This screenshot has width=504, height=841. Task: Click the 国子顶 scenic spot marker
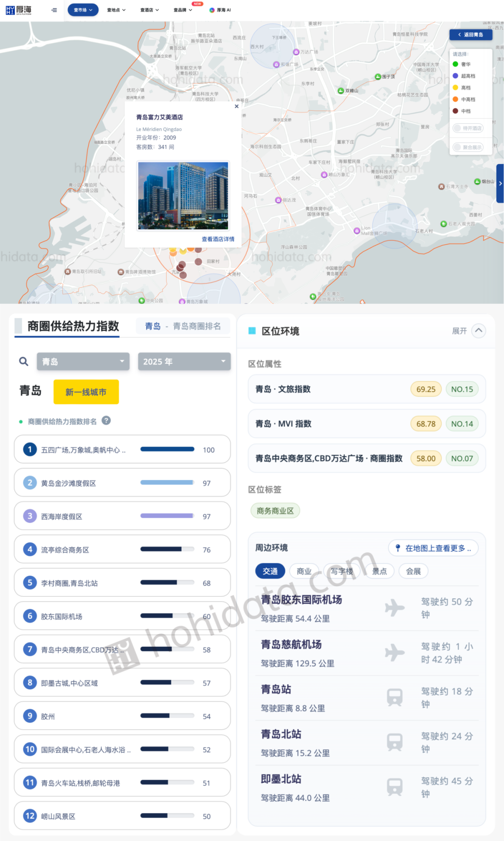tap(378, 77)
